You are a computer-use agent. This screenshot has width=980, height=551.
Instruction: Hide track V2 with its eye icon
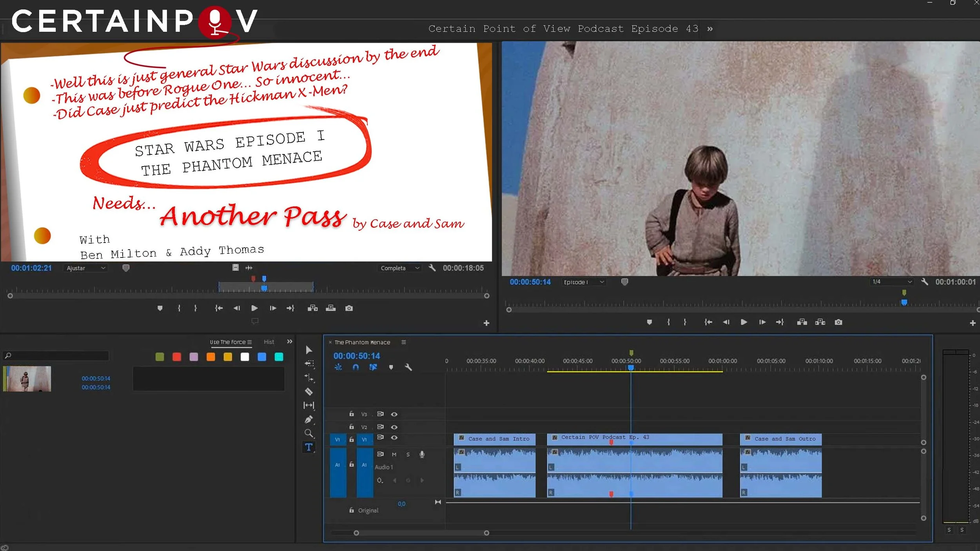coord(394,427)
